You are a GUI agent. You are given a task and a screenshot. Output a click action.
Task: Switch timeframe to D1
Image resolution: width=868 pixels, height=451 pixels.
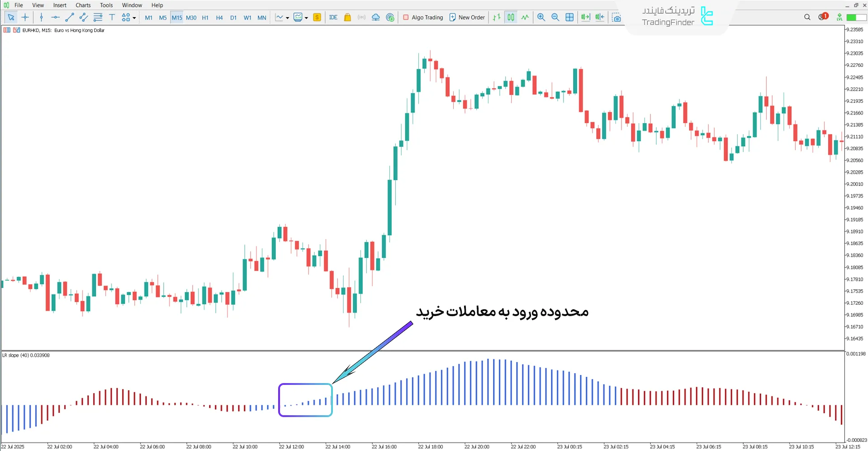pyautogui.click(x=233, y=18)
